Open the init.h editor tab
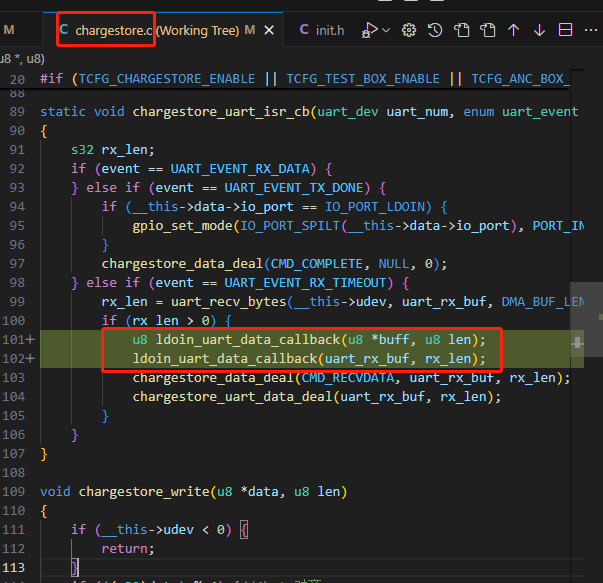Viewport: 603px width, 583px height. (x=322, y=30)
